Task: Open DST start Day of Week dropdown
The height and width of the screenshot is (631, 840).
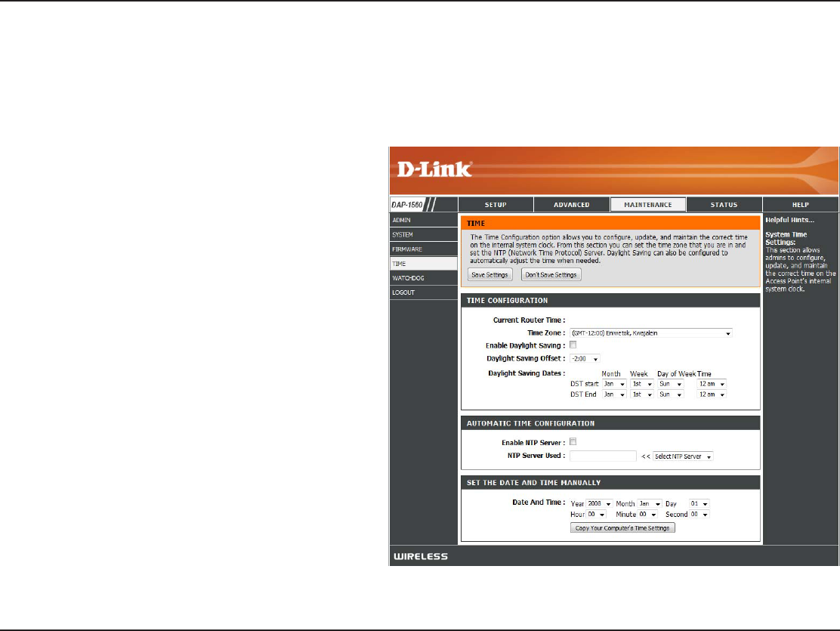Action: (x=671, y=384)
